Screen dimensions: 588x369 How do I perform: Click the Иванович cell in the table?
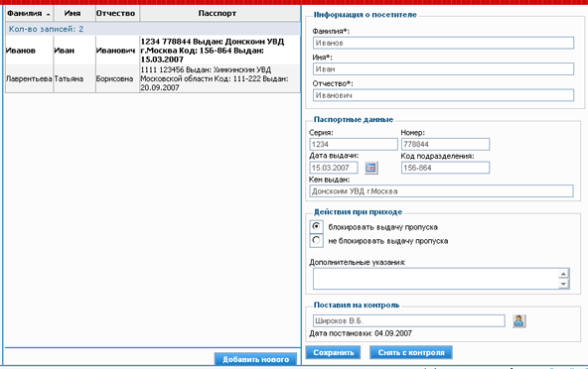(117, 51)
